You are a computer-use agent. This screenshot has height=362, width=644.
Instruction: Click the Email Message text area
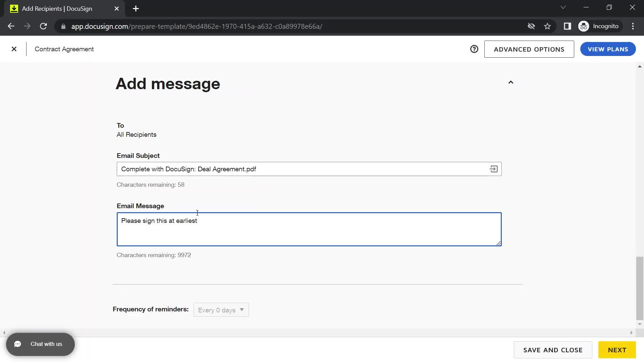point(309,229)
